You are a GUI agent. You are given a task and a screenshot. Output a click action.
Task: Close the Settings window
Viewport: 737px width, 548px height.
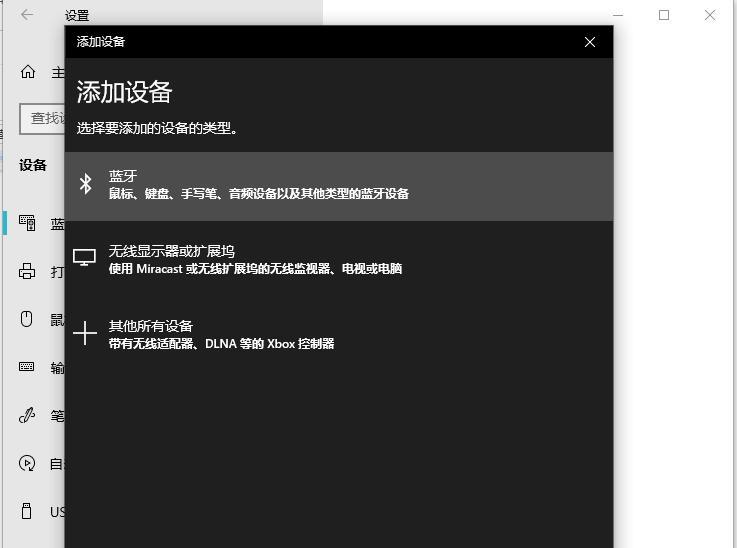[x=710, y=15]
